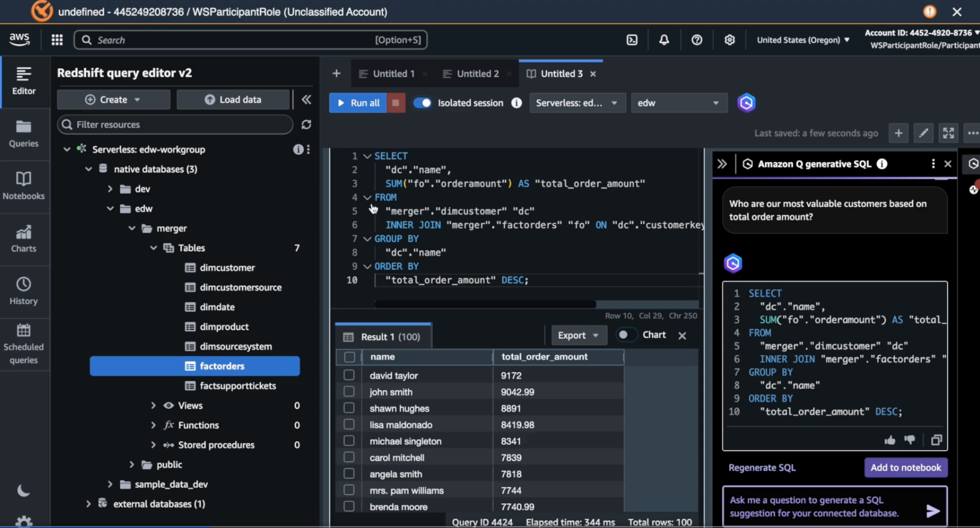Refresh the resources tree

(307, 124)
